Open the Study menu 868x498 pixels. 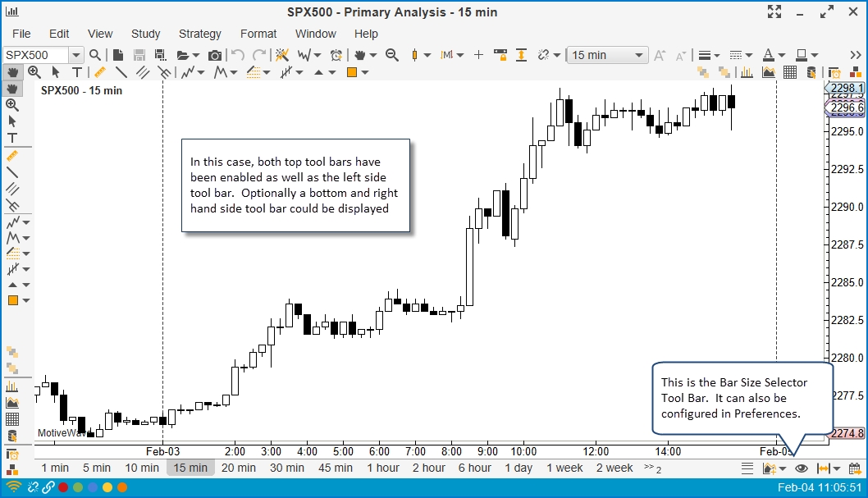click(x=145, y=34)
